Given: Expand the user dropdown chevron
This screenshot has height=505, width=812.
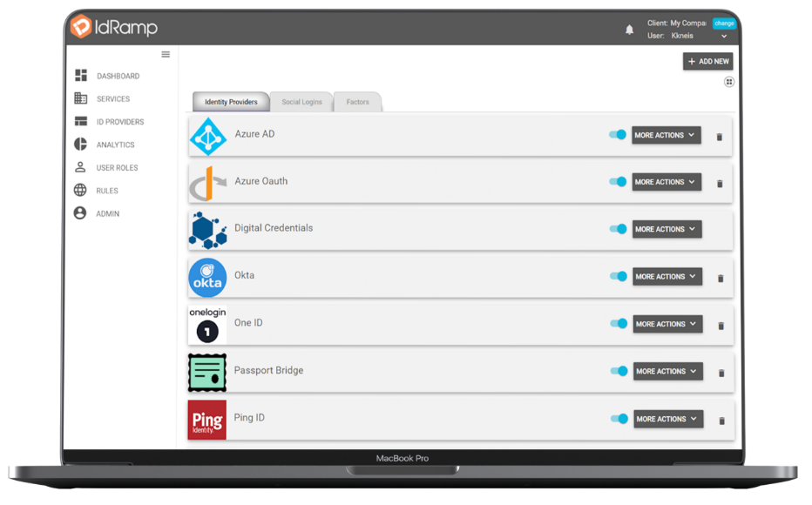Looking at the screenshot, I should (724, 37).
